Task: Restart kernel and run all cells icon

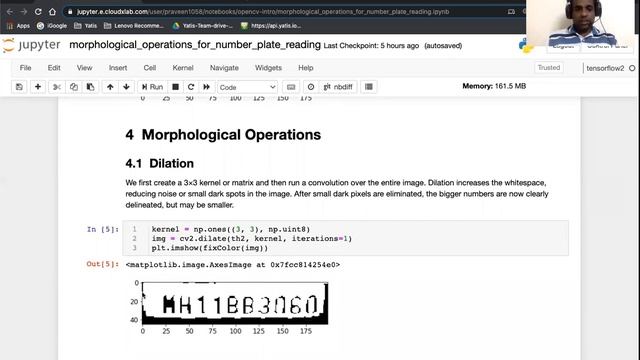Action: click(207, 87)
